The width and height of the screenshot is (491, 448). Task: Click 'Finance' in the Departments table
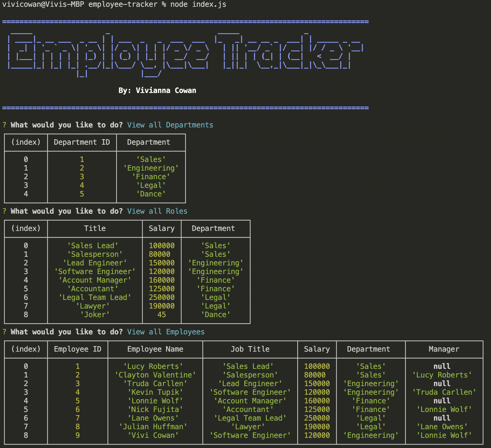(151, 177)
